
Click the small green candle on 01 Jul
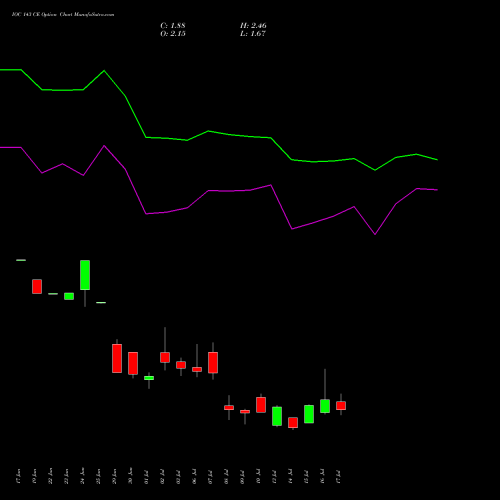pyautogui.click(x=149, y=378)
